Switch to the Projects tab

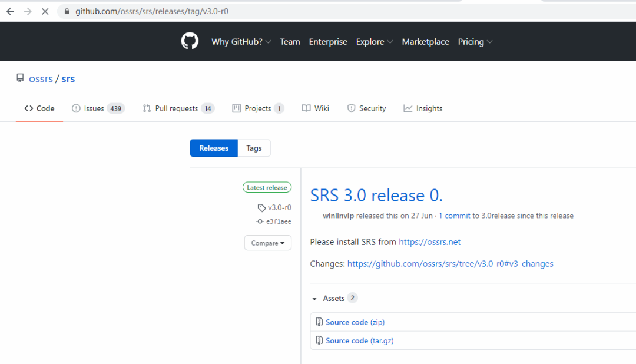258,108
